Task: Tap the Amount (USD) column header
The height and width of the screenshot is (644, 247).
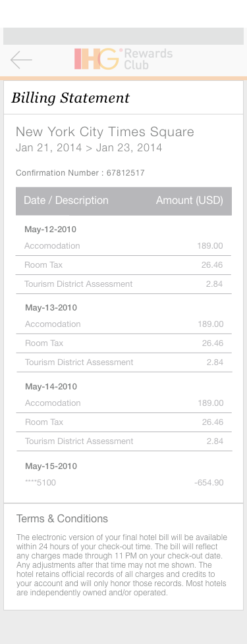Action: [x=190, y=201]
